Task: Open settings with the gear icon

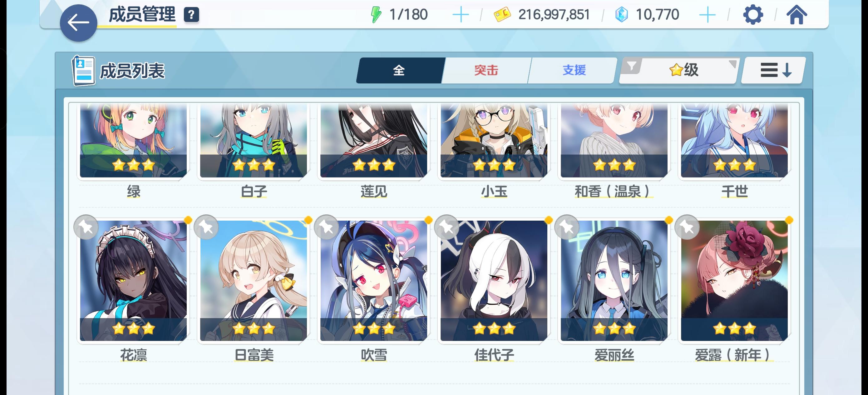Action: pos(753,14)
